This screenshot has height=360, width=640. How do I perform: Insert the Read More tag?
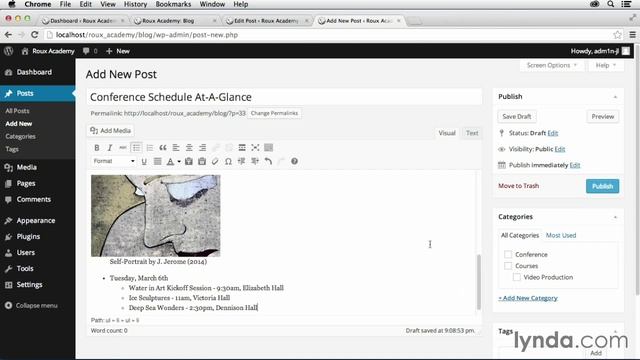[x=242, y=148]
